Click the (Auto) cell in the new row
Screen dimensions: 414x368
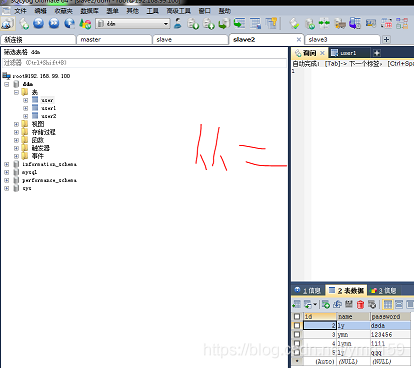pos(320,361)
